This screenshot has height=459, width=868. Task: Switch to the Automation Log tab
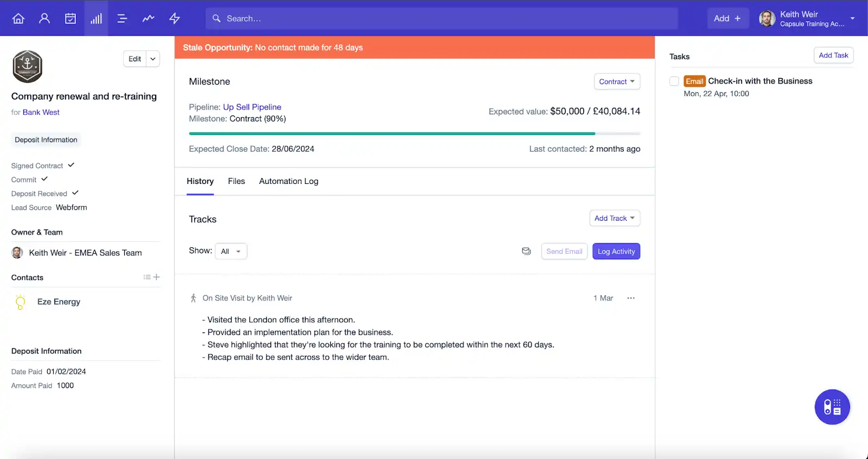[289, 181]
